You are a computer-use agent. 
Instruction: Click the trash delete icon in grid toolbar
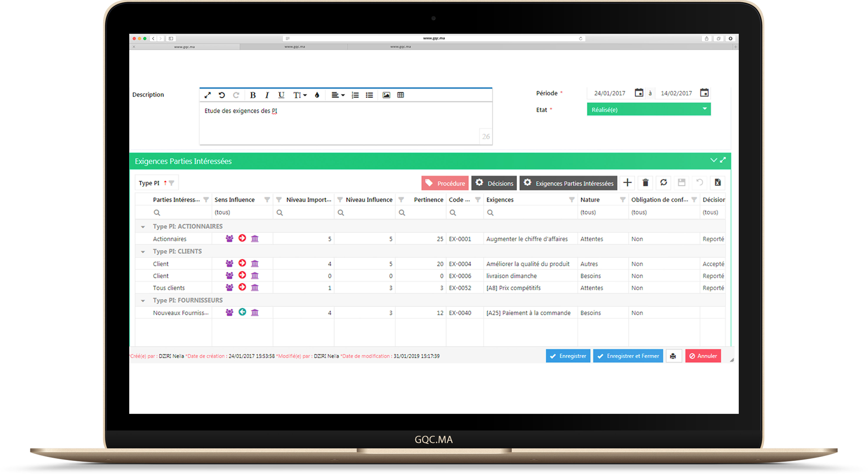tap(645, 183)
